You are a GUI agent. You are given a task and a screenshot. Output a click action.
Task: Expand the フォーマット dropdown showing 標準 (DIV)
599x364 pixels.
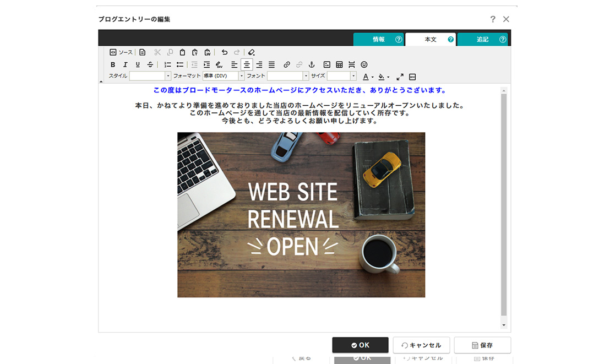(x=224, y=76)
